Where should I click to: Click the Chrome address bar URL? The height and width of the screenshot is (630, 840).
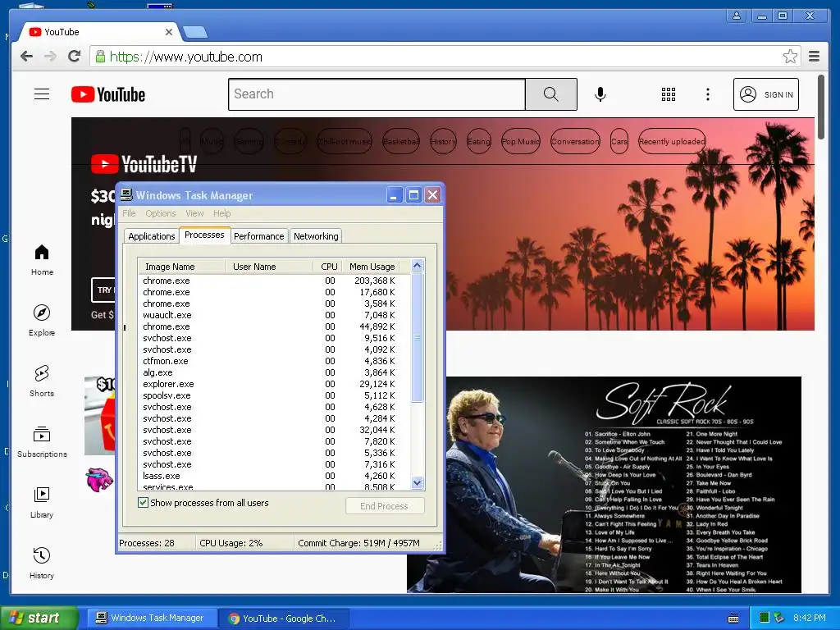coord(186,57)
